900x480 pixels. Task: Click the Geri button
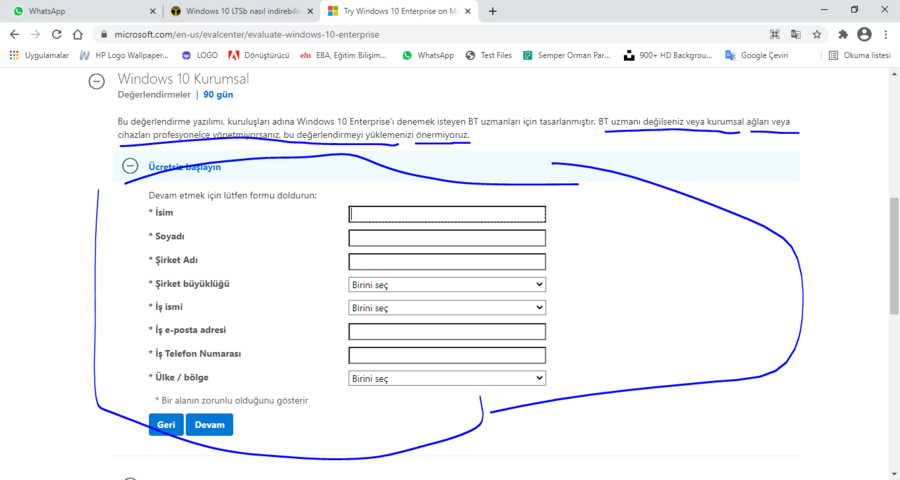166,425
